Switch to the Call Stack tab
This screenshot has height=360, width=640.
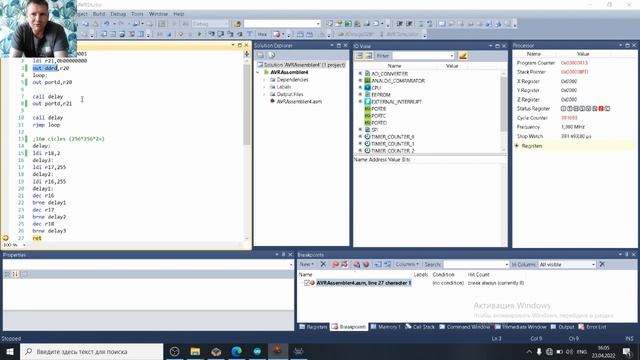click(420, 327)
